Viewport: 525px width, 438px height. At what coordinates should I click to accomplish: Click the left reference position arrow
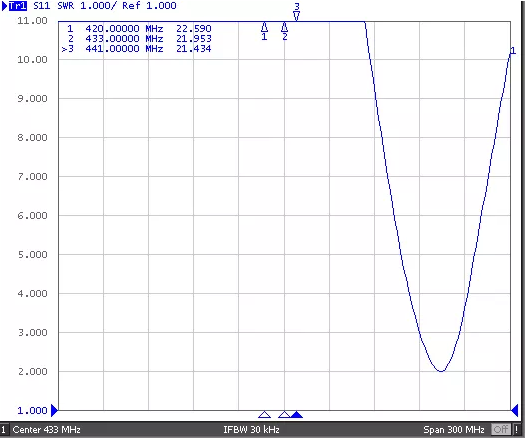54,411
